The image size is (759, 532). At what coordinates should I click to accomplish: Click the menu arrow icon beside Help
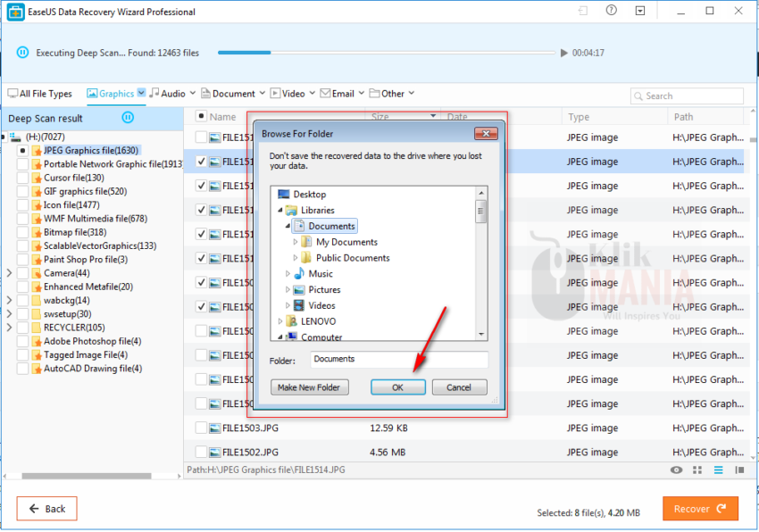pos(639,10)
